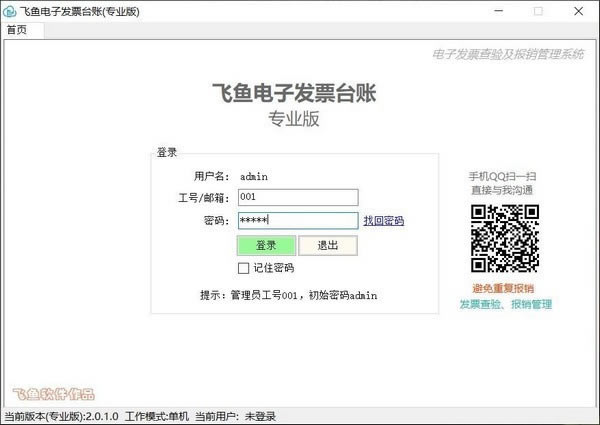Click into the 密码 password field

point(297,221)
